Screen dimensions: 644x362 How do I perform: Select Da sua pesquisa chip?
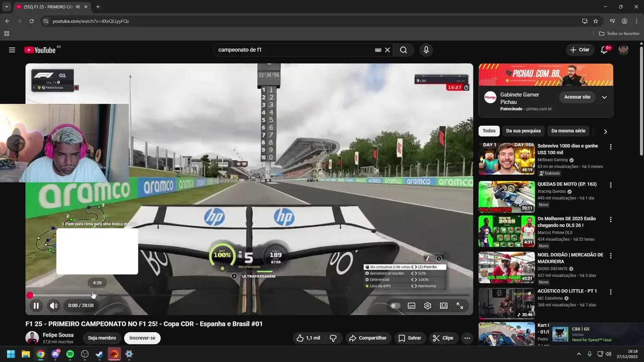pyautogui.click(x=523, y=131)
